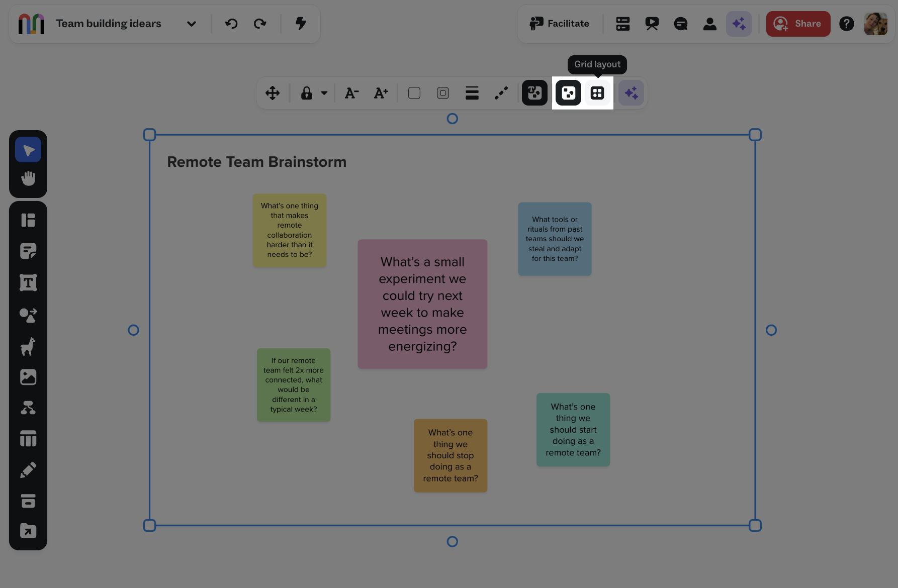Open the board title dropdown chevron
The height and width of the screenshot is (588, 898).
(192, 24)
